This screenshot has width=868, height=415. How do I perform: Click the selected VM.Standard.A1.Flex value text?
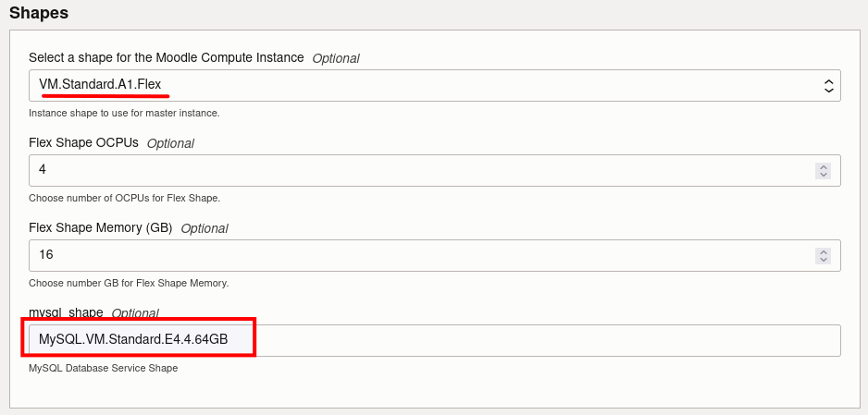click(x=100, y=85)
